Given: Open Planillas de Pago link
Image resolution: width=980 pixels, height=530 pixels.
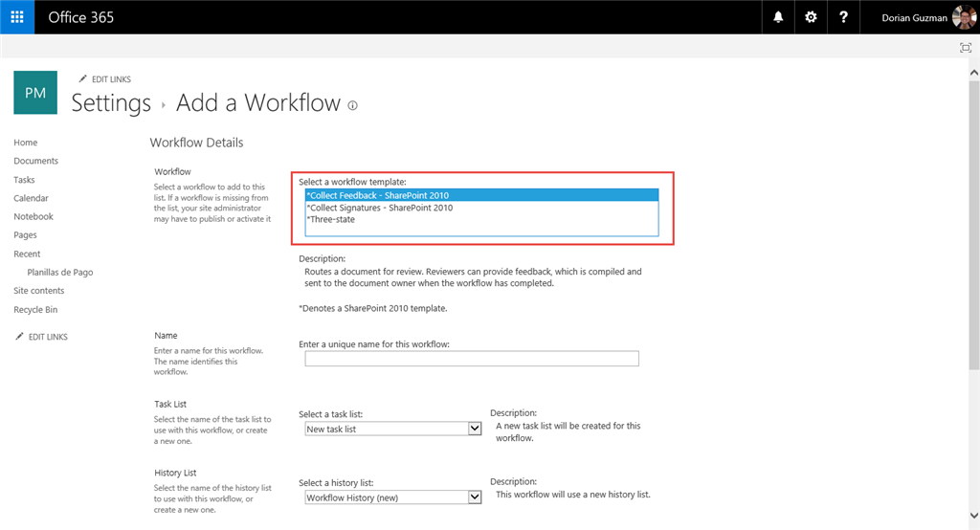Looking at the screenshot, I should (60, 272).
